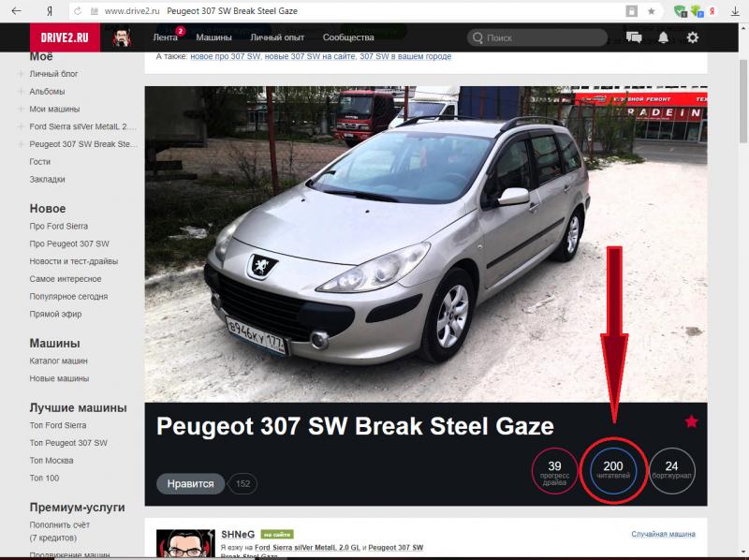Toggle the red favorite star on car title

[691, 421]
